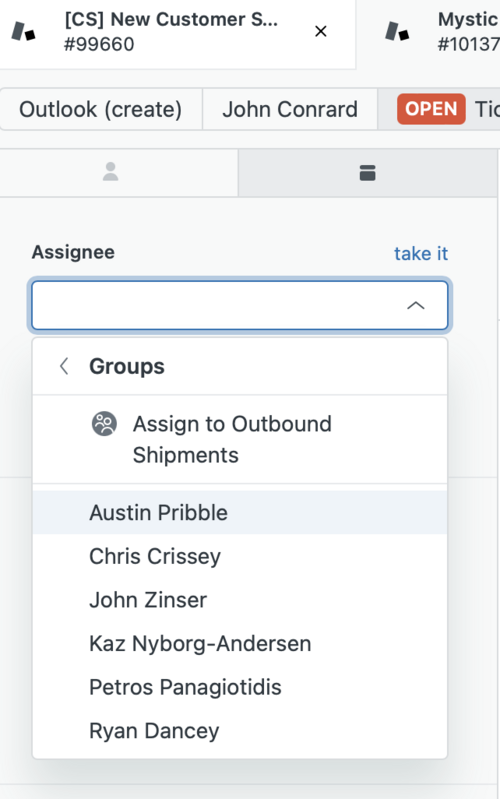Open the John Conrard breadcrumb tab
The image size is (500, 799).
tap(290, 109)
